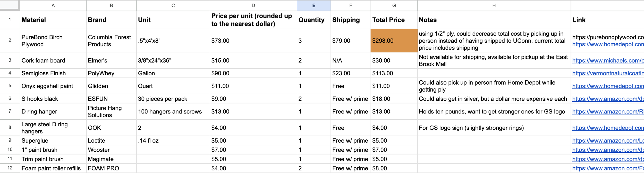Screen dimensions: 644x173
Task: Open the Michaels link for cork foam board
Action: [608, 61]
